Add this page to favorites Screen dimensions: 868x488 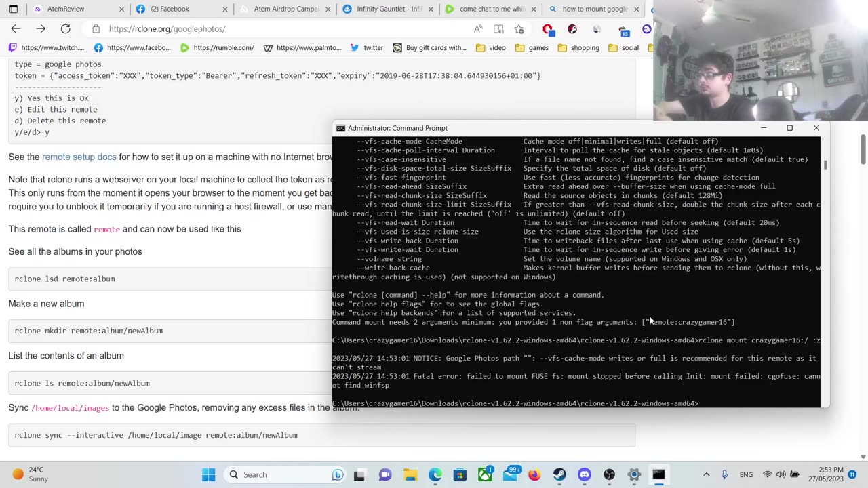pos(519,28)
